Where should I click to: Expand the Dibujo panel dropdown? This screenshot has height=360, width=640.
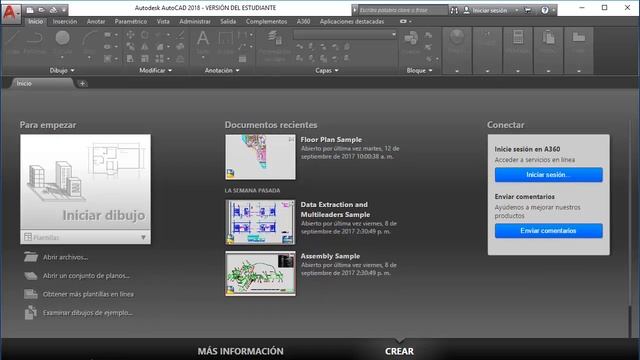[62, 71]
